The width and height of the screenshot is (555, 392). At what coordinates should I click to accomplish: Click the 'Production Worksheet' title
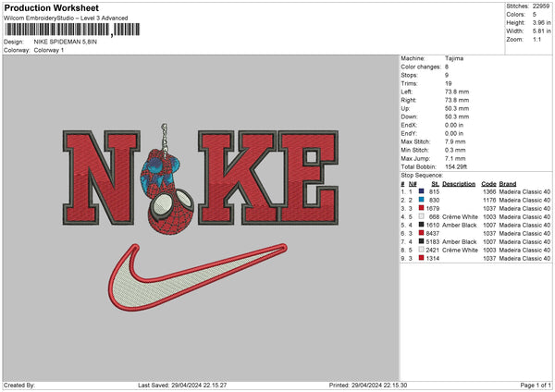tap(51, 7)
